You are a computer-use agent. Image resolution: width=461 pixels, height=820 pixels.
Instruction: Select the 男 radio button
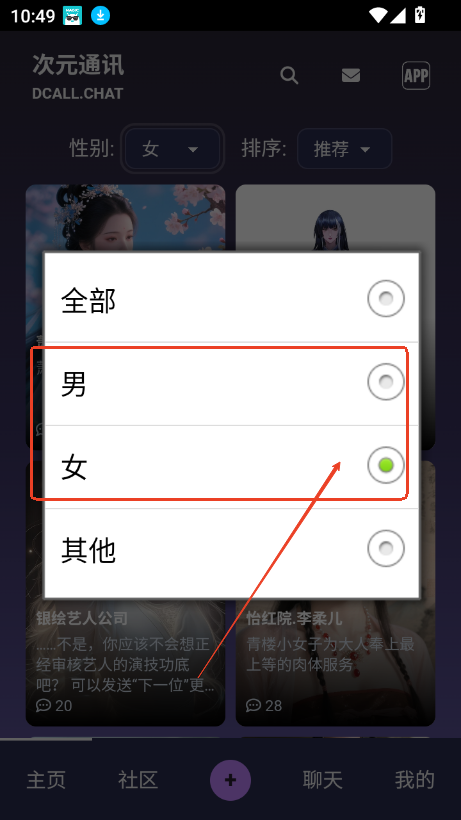(x=386, y=382)
